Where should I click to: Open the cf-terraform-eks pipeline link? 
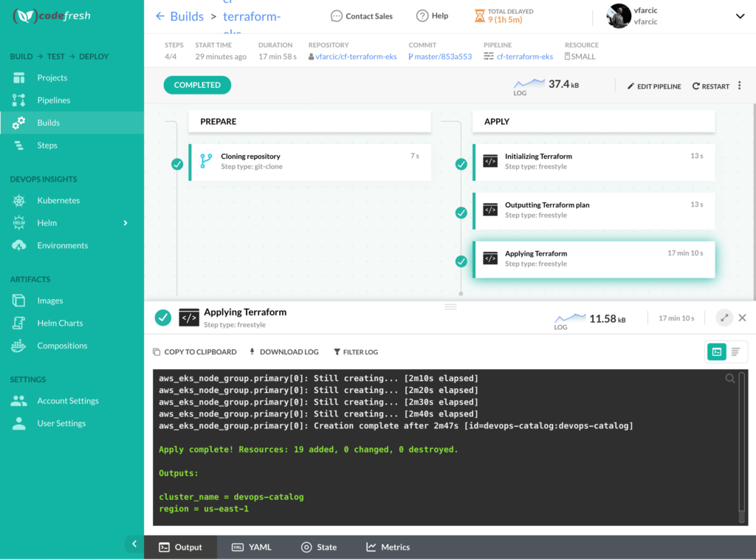click(525, 56)
